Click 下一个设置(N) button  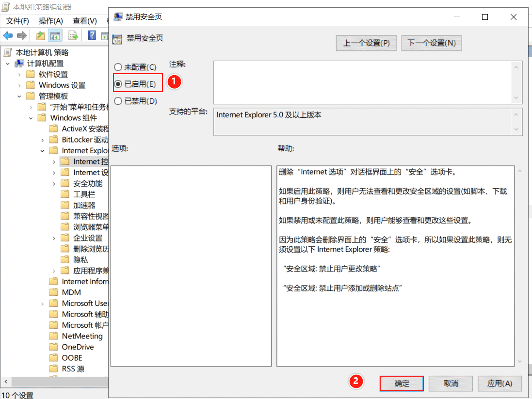(x=432, y=43)
